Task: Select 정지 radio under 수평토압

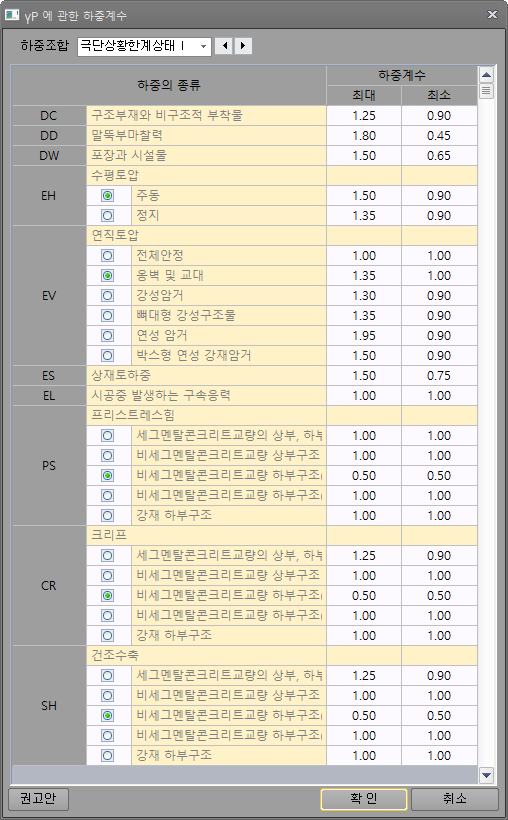Action: click(x=108, y=215)
